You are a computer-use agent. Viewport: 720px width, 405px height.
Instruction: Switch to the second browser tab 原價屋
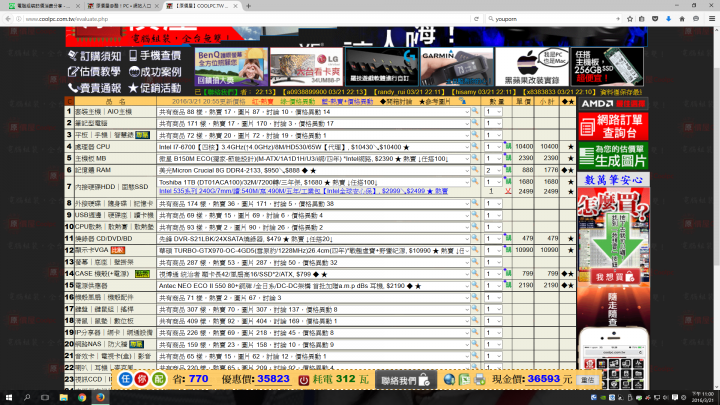tap(120, 6)
